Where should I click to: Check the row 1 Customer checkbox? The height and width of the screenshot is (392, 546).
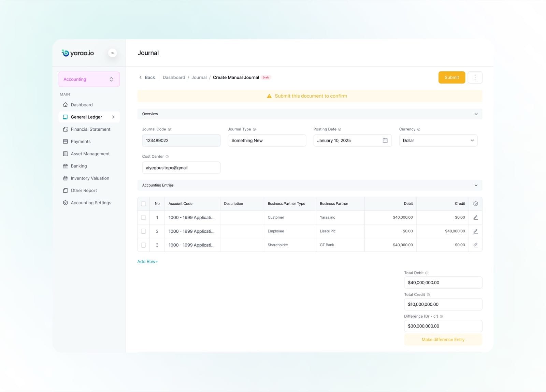[144, 217]
